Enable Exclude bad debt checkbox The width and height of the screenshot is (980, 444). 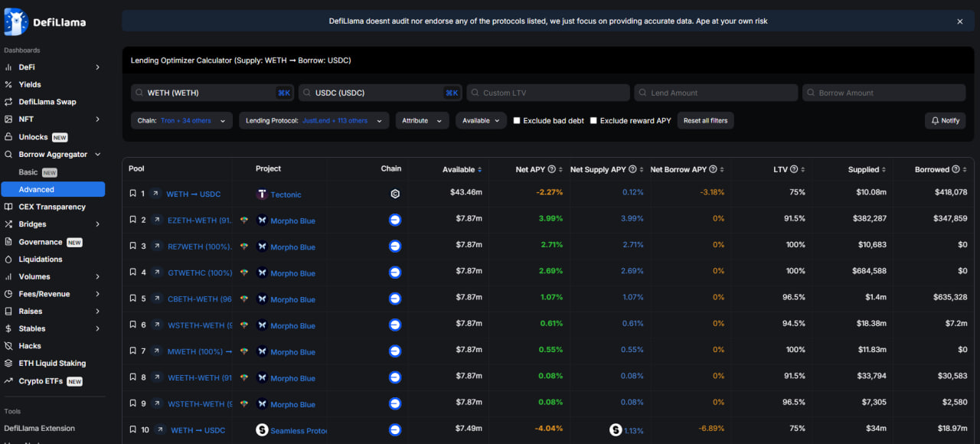pos(517,121)
